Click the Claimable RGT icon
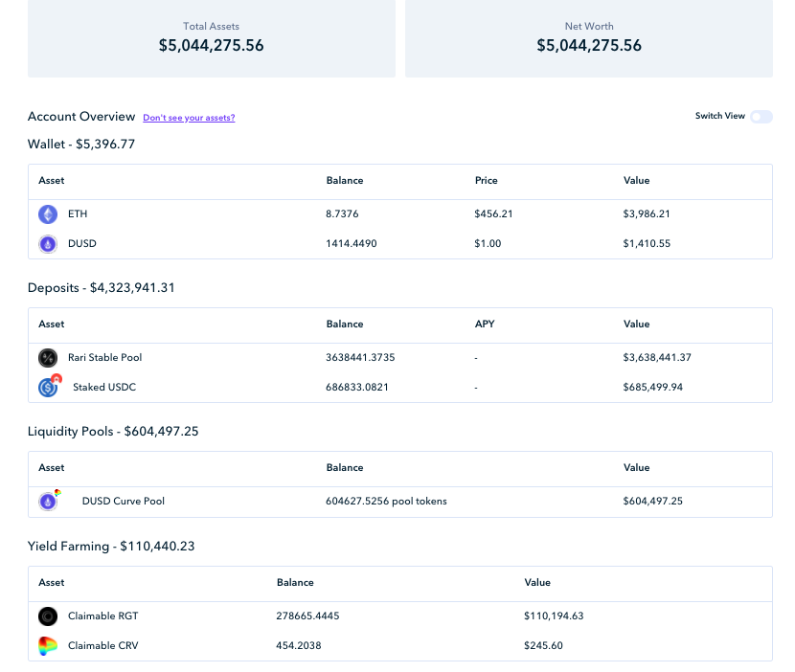Screen dimensions: 795x672 pyautogui.click(x=48, y=616)
